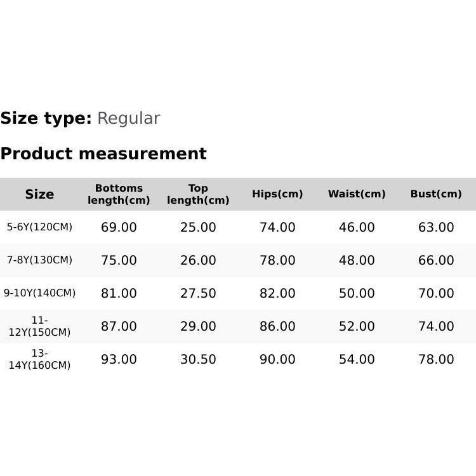Select the Waist(cm) column header
Viewport: 476px width, 476px height.
(x=357, y=194)
